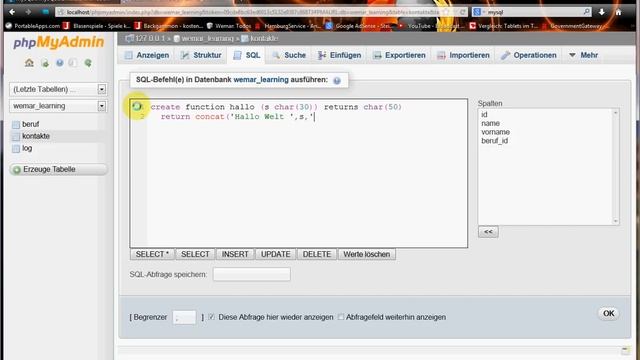Click the browser forward arrow
The width and height of the screenshot is (640, 360).
point(28,12)
